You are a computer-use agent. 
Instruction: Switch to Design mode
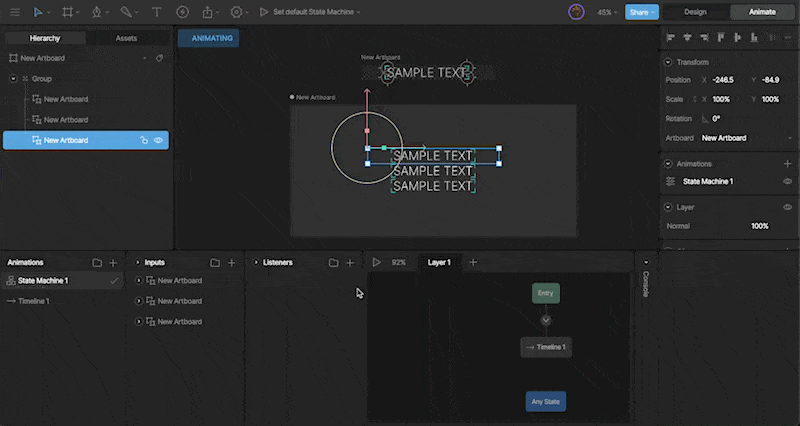pyautogui.click(x=695, y=12)
